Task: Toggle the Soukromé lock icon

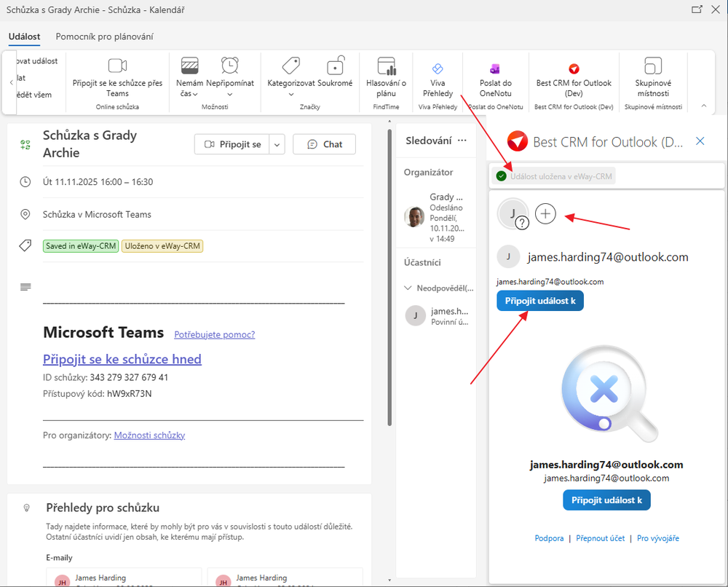Action: [x=335, y=66]
